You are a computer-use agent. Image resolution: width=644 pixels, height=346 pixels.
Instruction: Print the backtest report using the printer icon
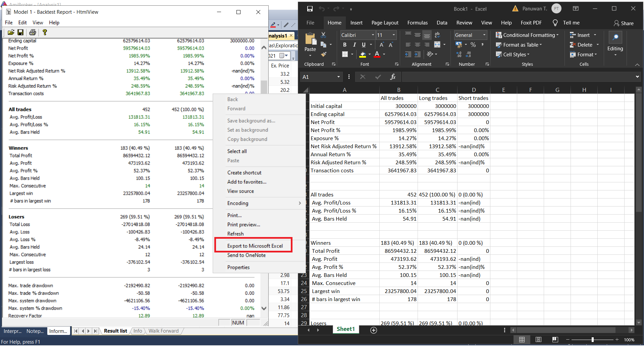point(33,32)
